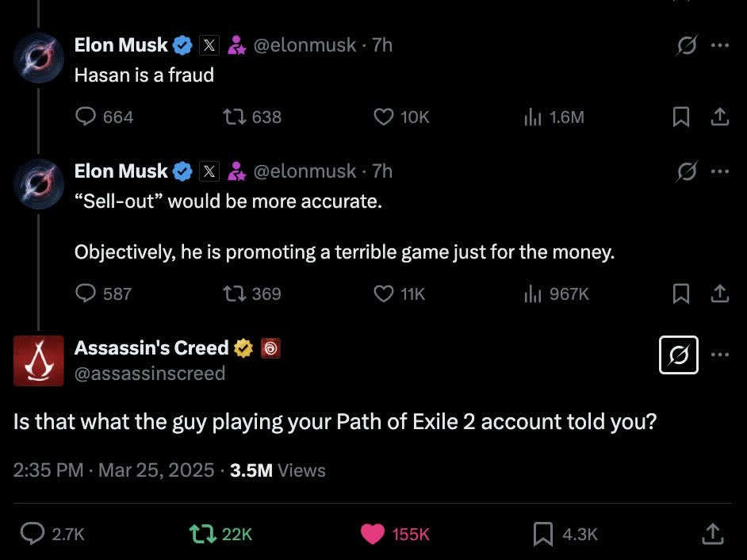Click Grok icon on "Sell-out" tweet
This screenshot has width=747, height=560.
686,171
